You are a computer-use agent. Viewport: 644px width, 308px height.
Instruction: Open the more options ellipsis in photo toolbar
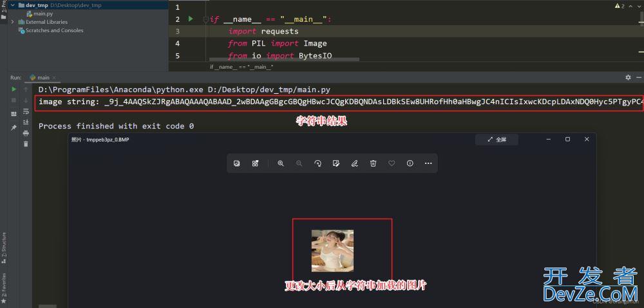(428, 163)
